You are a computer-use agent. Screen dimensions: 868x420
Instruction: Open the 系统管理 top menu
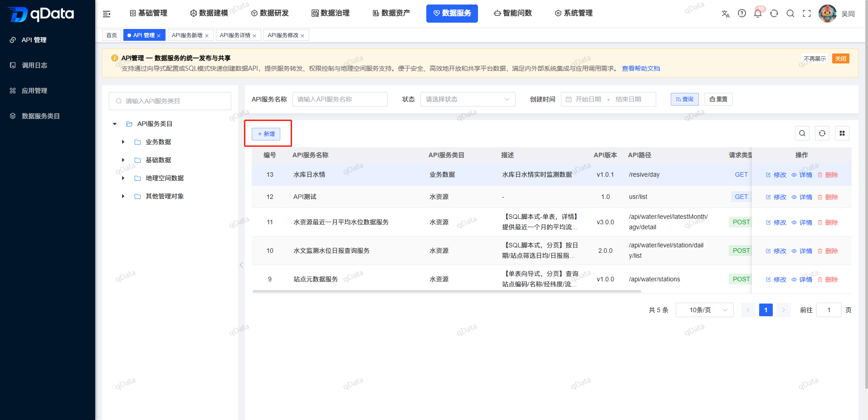[574, 13]
